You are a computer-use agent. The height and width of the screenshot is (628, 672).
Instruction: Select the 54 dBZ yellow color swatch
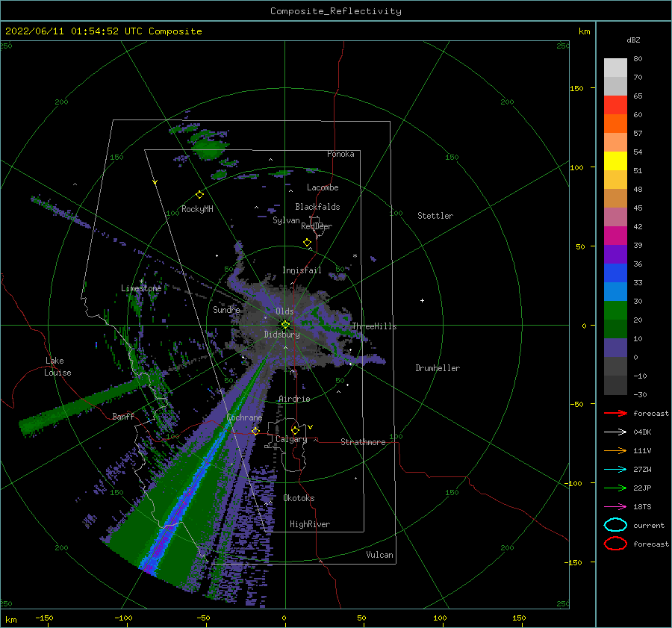(615, 161)
